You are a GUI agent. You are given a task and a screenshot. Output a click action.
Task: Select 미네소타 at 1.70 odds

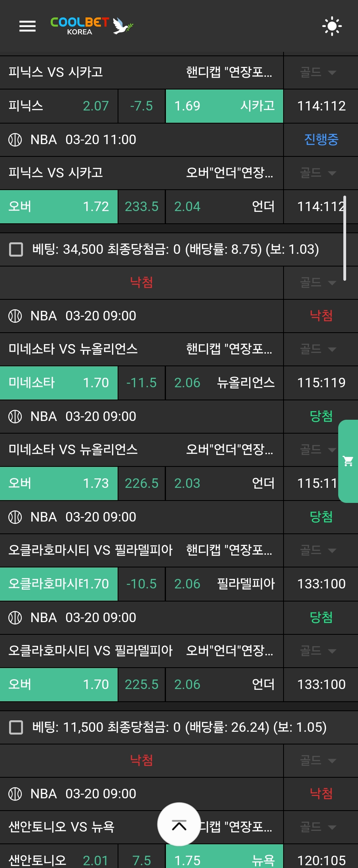point(59,383)
